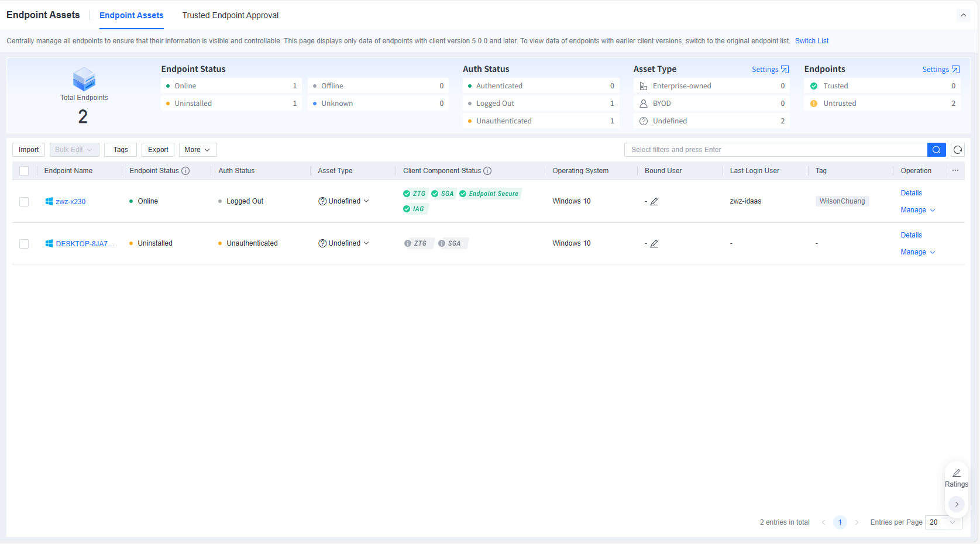Click the IAG component badge
Screen dimensions: 980x544
point(414,209)
